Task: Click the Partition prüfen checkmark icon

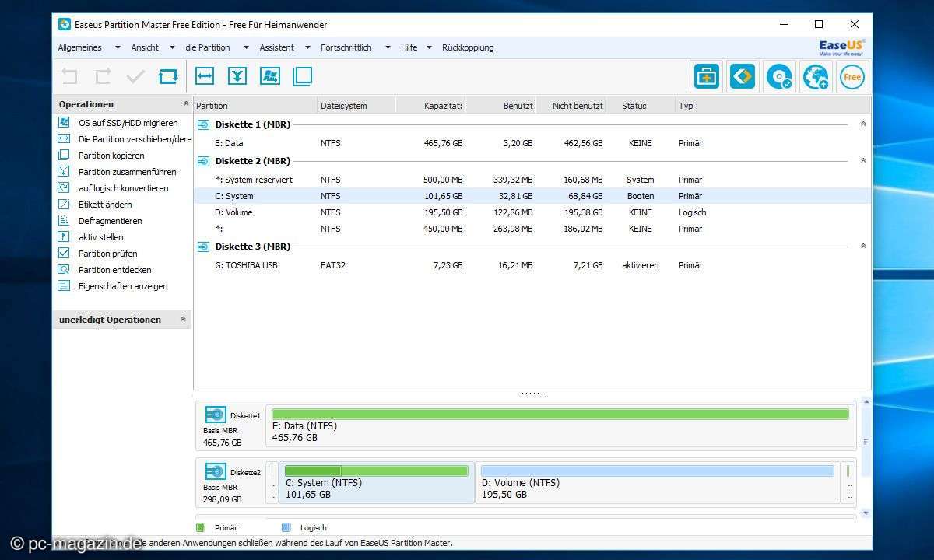Action: pos(64,253)
